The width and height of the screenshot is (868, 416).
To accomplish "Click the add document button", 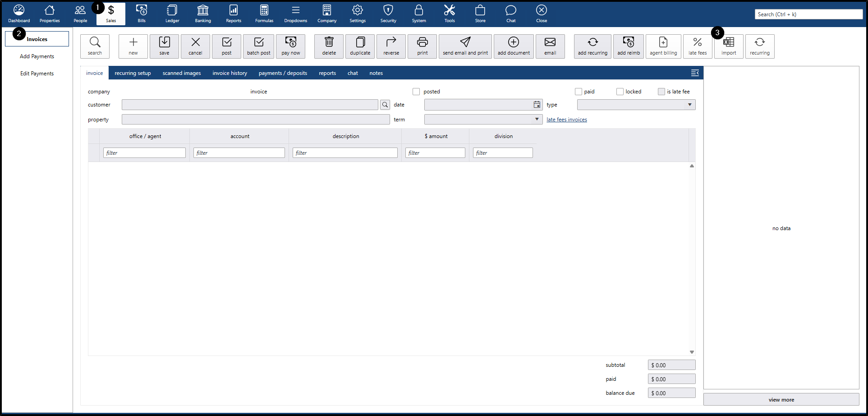I will (x=514, y=46).
